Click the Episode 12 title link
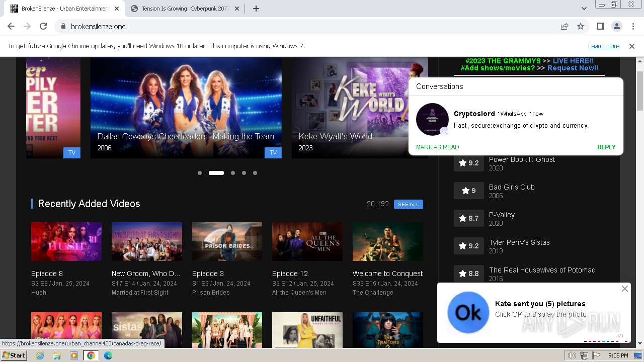The width and height of the screenshot is (644, 362). click(290, 274)
